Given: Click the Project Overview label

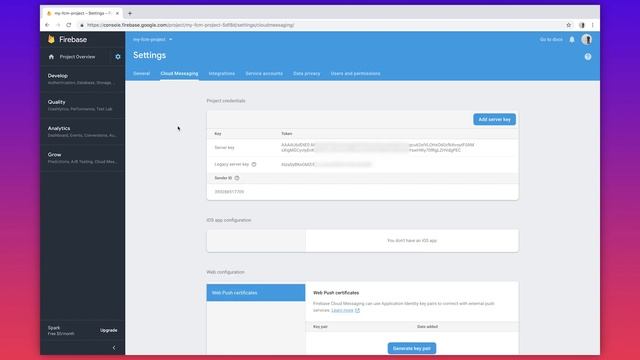Looking at the screenshot, I should (x=78, y=57).
